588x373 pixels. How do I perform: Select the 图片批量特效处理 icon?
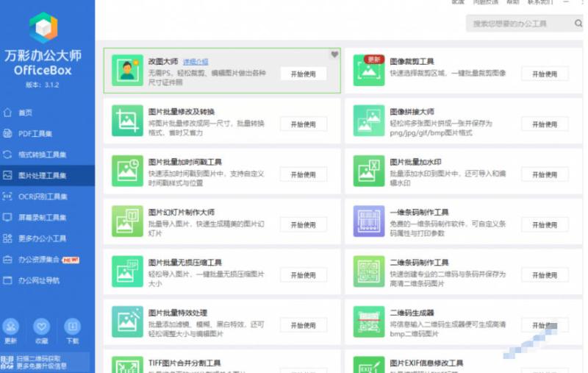(x=127, y=322)
